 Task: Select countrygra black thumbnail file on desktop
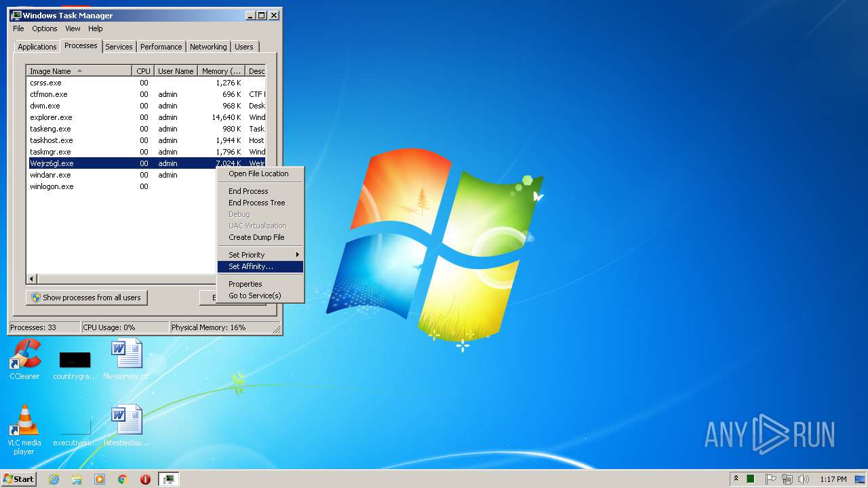click(75, 365)
